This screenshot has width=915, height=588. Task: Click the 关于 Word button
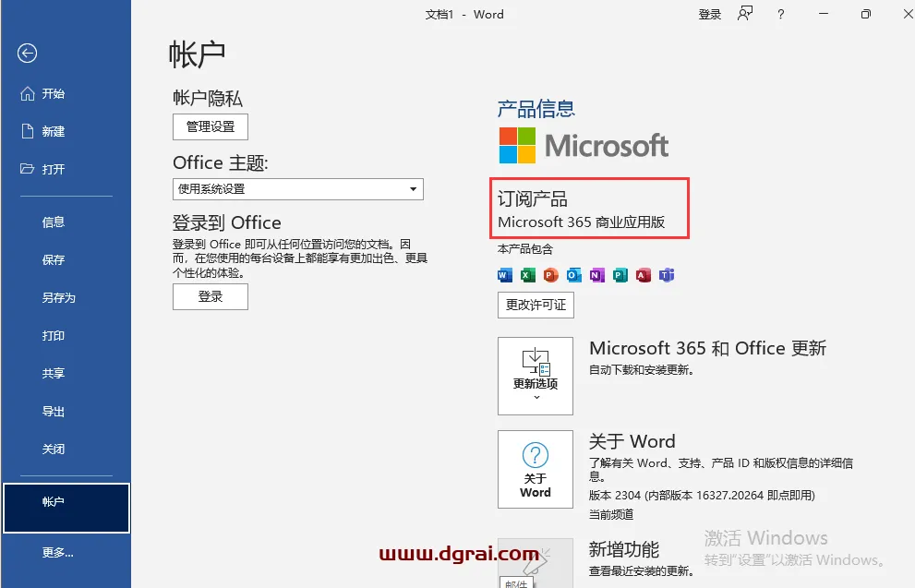click(x=536, y=470)
